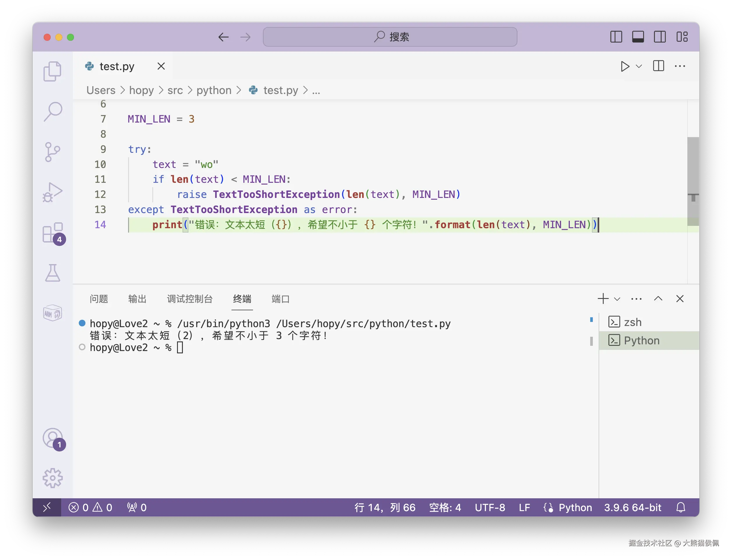Toggle the bottom panel layout button

point(638,37)
